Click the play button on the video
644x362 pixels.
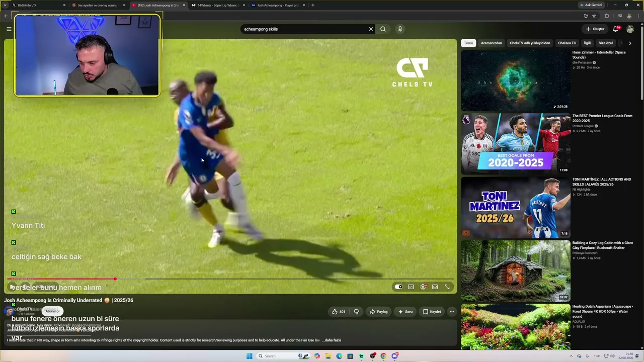click(x=12, y=287)
